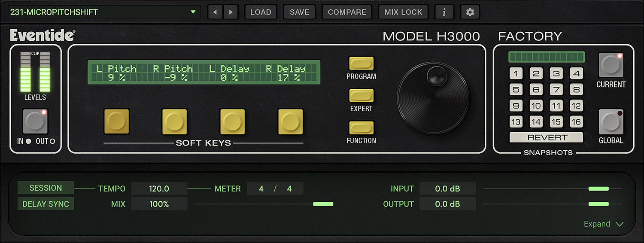644x243 pixels.
Task: Toggle MIX LOCK
Action: (x=403, y=12)
